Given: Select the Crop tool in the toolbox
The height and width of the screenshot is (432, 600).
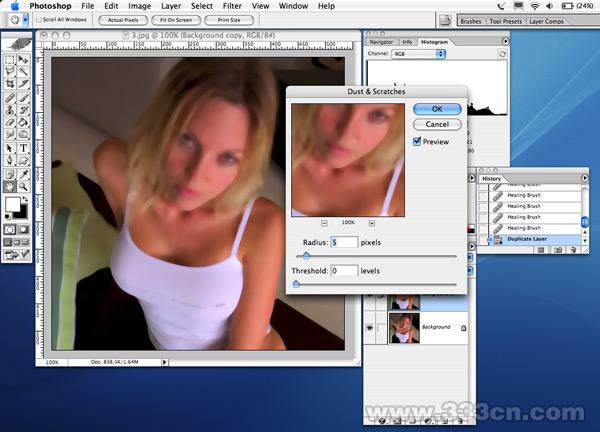Looking at the screenshot, I should 10,85.
